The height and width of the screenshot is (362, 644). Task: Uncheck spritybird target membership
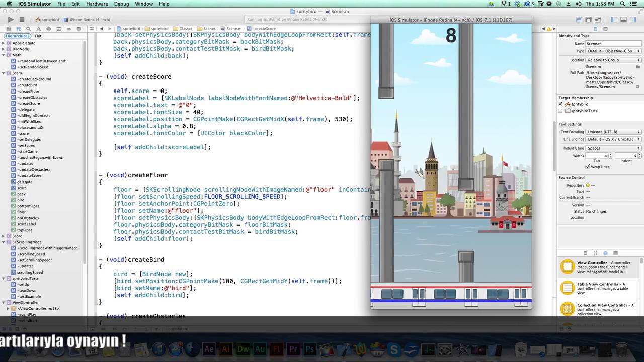tap(560, 104)
